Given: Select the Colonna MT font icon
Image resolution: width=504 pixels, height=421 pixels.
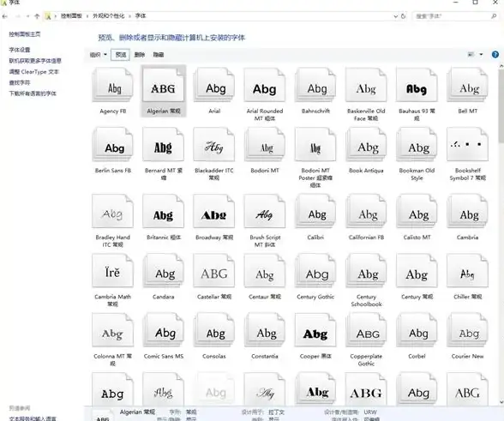Looking at the screenshot, I should click(x=112, y=330).
